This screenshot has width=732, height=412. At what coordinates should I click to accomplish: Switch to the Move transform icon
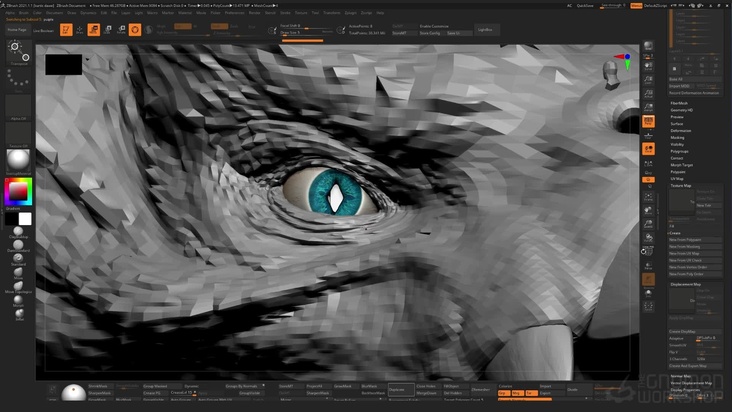point(94,30)
